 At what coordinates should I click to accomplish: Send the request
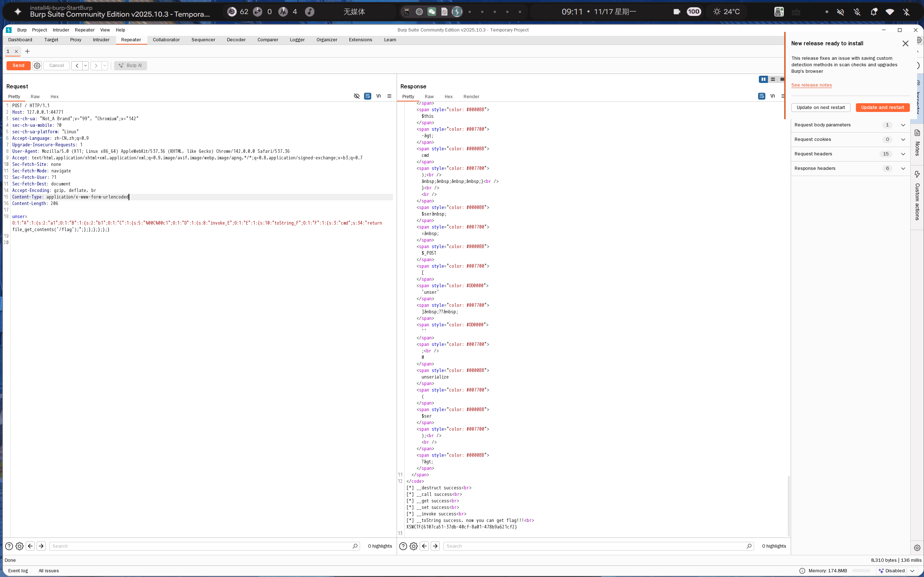click(18, 66)
